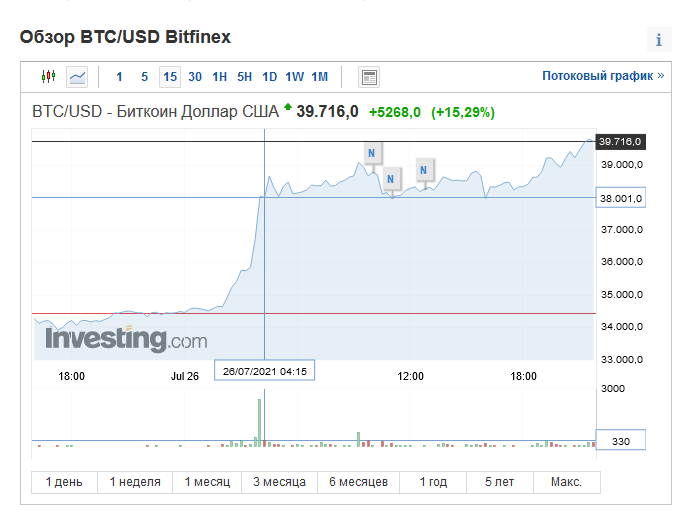Select the '1 неделя' range tab
The height and width of the screenshot is (514, 680).
tap(135, 482)
